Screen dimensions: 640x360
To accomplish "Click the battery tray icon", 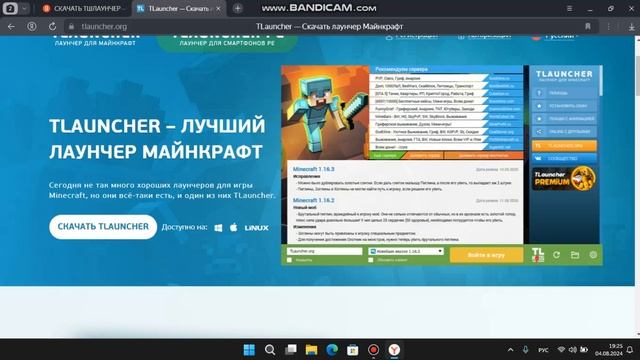I will [x=584, y=350].
